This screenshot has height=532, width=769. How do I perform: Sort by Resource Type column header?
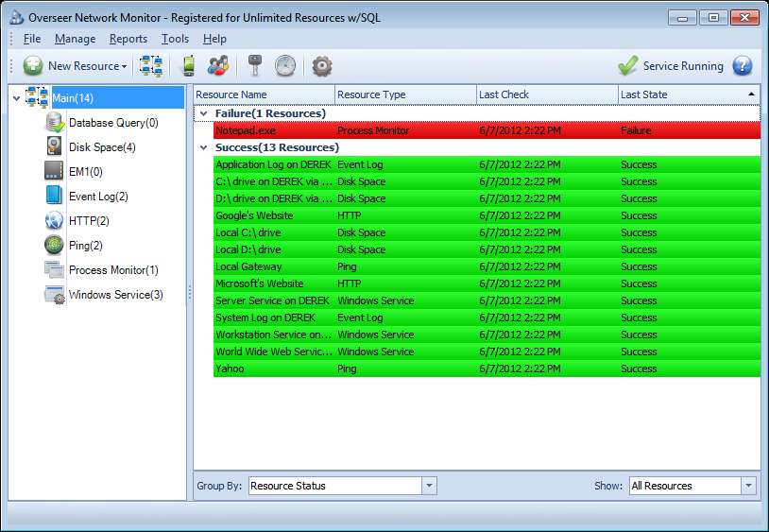click(x=405, y=94)
